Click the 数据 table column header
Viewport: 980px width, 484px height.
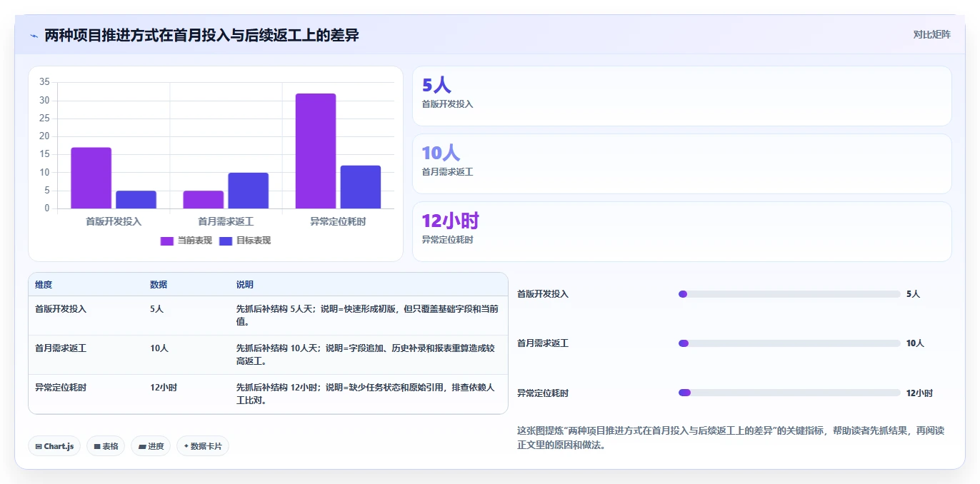[159, 284]
